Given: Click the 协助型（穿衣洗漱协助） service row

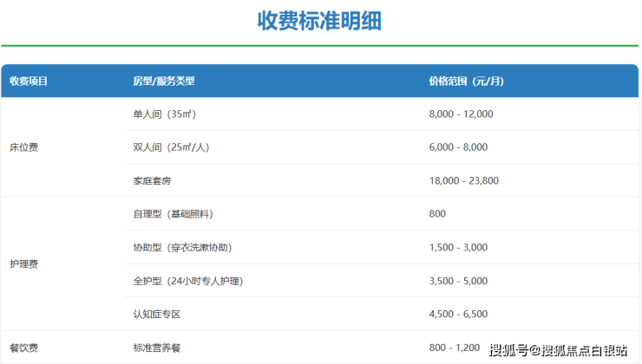Looking at the screenshot, I should [182, 247].
